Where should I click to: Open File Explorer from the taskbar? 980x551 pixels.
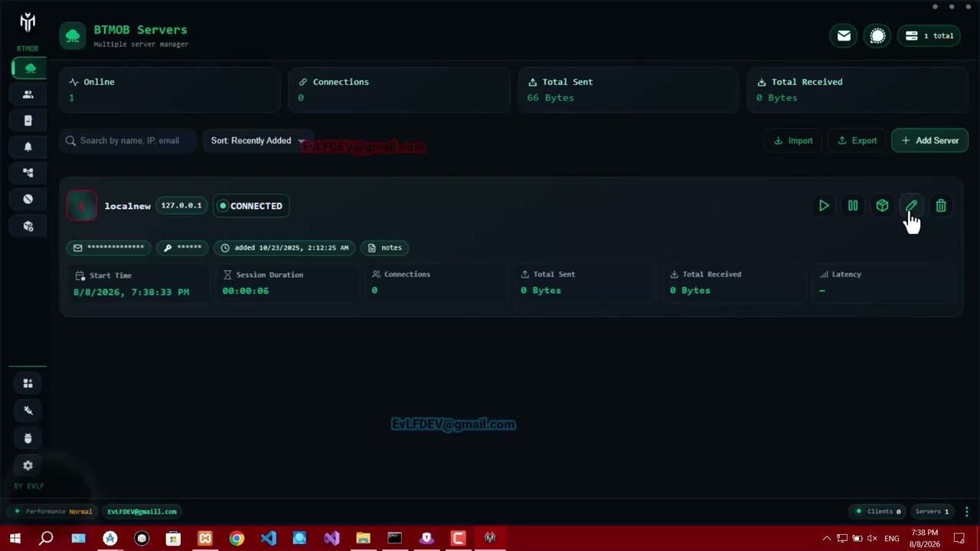click(x=363, y=539)
